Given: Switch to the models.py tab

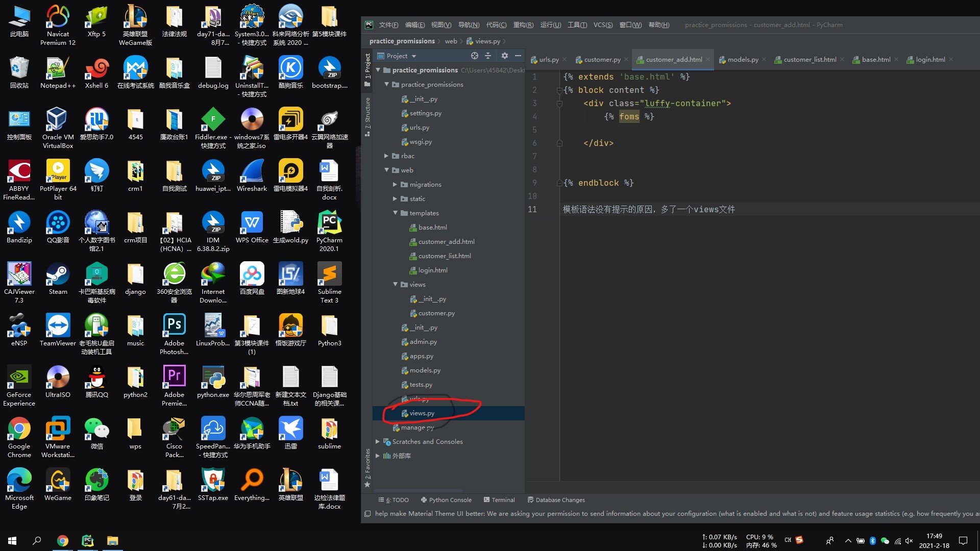Looking at the screenshot, I should (x=742, y=60).
